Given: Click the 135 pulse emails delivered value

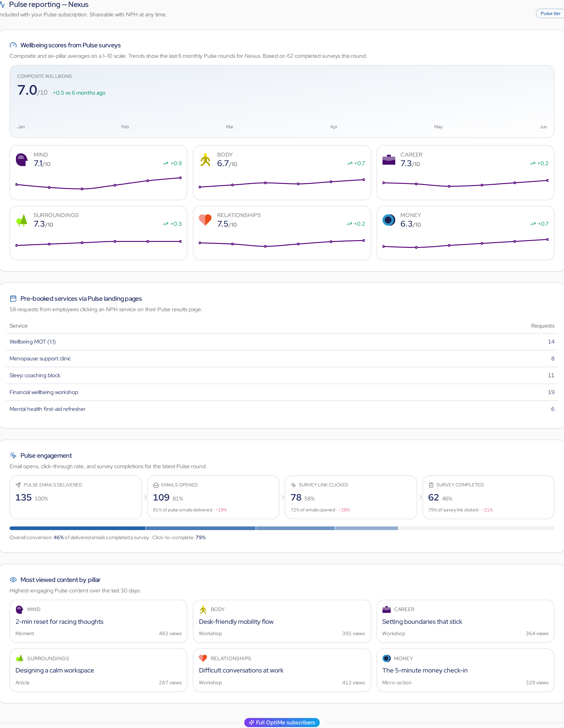Looking at the screenshot, I should tap(23, 497).
